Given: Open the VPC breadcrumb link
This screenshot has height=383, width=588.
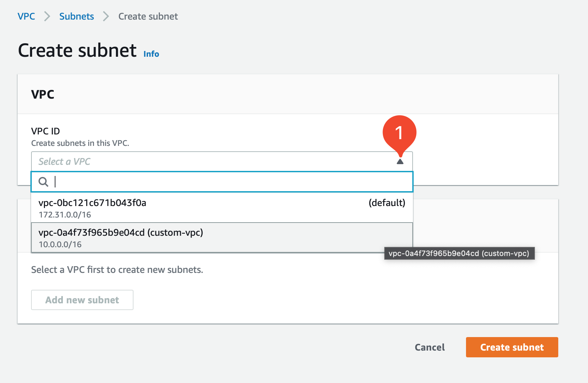Looking at the screenshot, I should point(26,16).
